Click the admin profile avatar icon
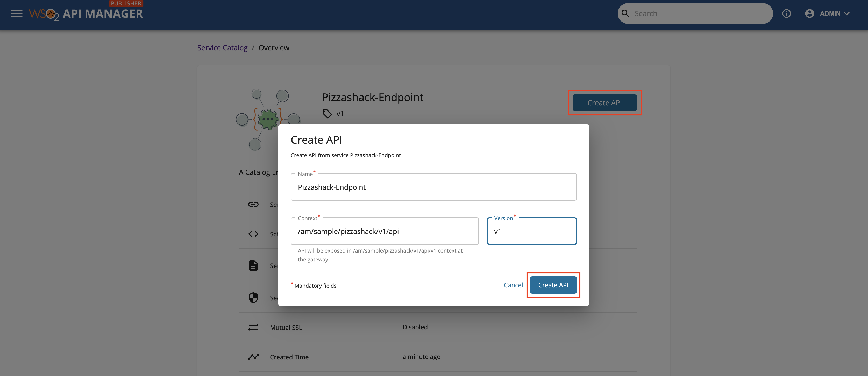Image resolution: width=868 pixels, height=376 pixels. pos(810,13)
